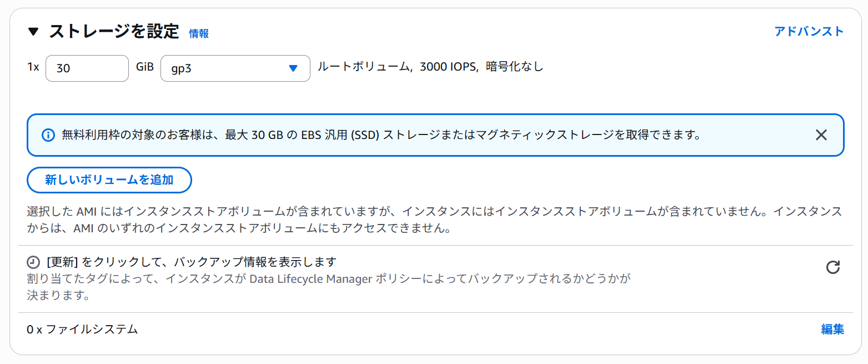
Task: Click 編集 to edit file systems
Action: [832, 330]
